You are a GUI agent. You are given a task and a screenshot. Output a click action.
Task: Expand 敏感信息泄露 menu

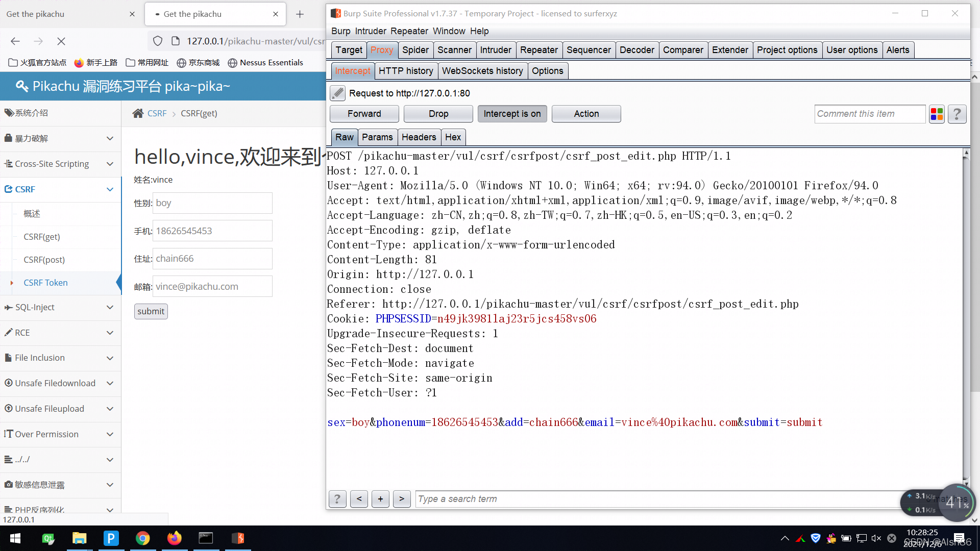point(60,485)
